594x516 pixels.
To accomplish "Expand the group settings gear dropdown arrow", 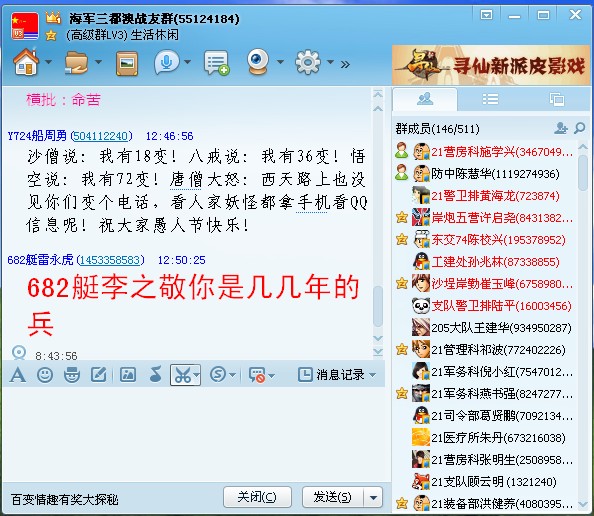I will pos(330,62).
